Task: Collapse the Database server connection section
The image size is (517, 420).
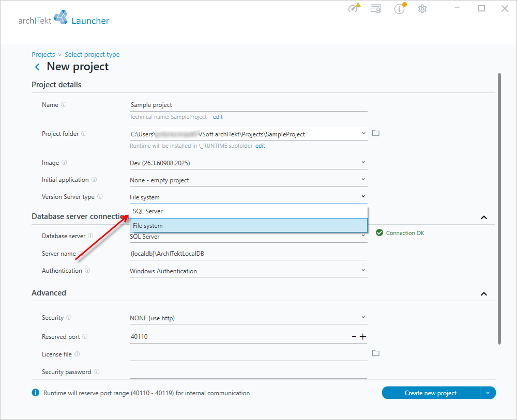Action: click(x=484, y=217)
